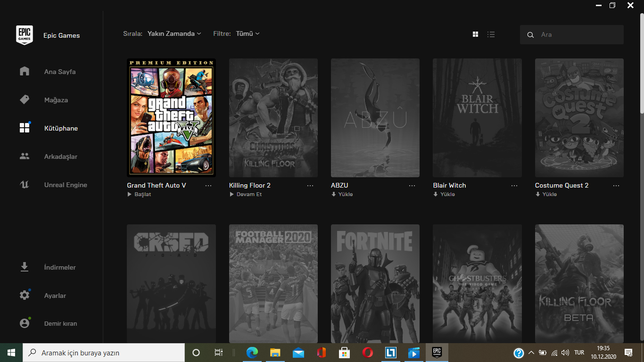
Task: Click the "Costume Quest 2" title text
Action: coord(561,185)
